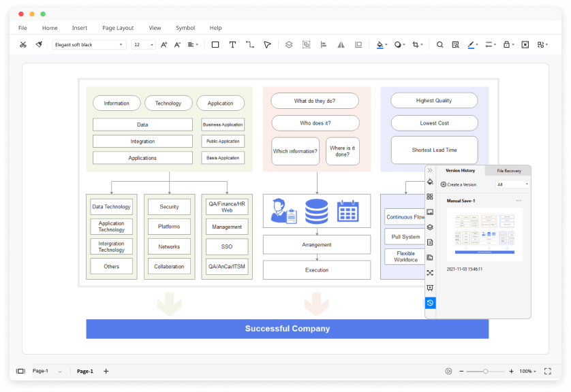Open the Shapes grid panel icon
Screen dimensions: 571x392
coord(430,197)
